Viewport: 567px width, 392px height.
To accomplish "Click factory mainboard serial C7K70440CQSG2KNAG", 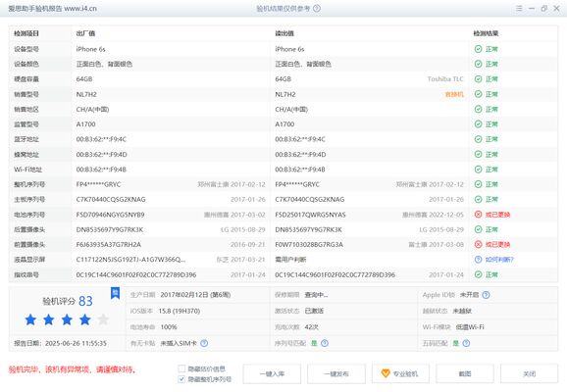I will point(111,200).
